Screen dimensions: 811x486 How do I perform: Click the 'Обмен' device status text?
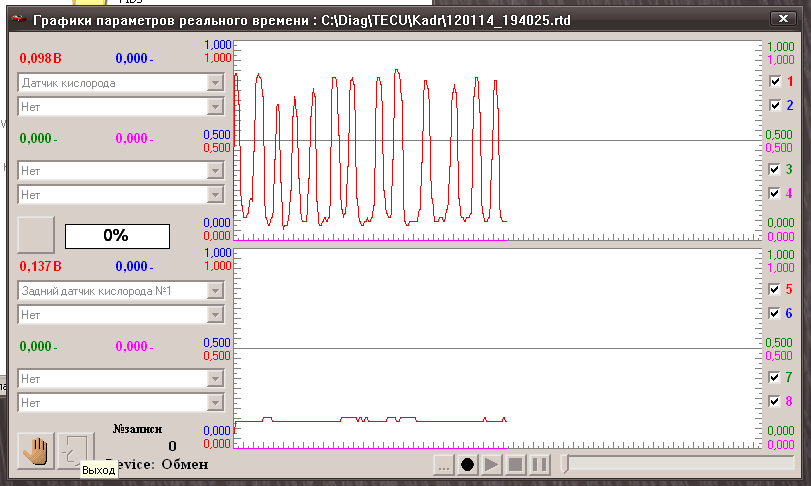click(185, 464)
